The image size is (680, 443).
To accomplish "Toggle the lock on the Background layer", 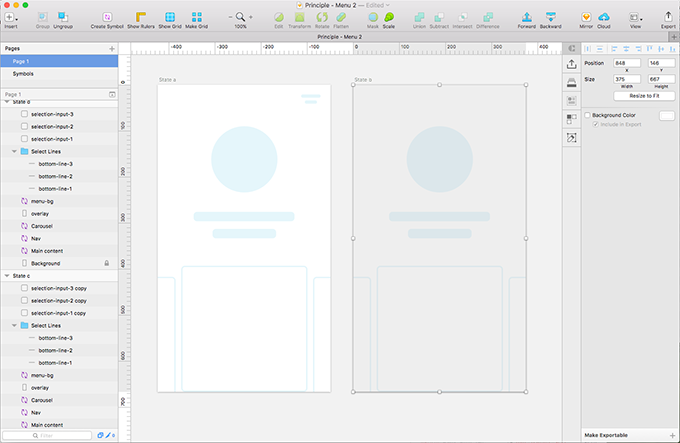I will click(x=107, y=263).
